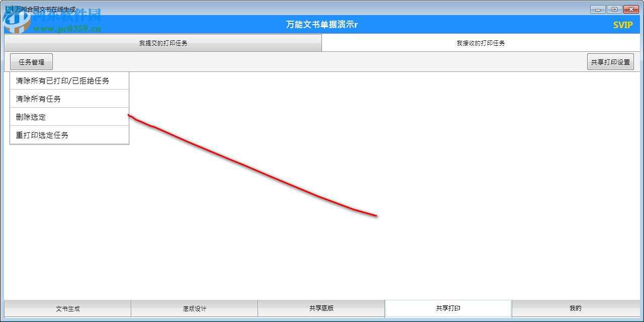Open the 底版设计 tab

[194, 308]
